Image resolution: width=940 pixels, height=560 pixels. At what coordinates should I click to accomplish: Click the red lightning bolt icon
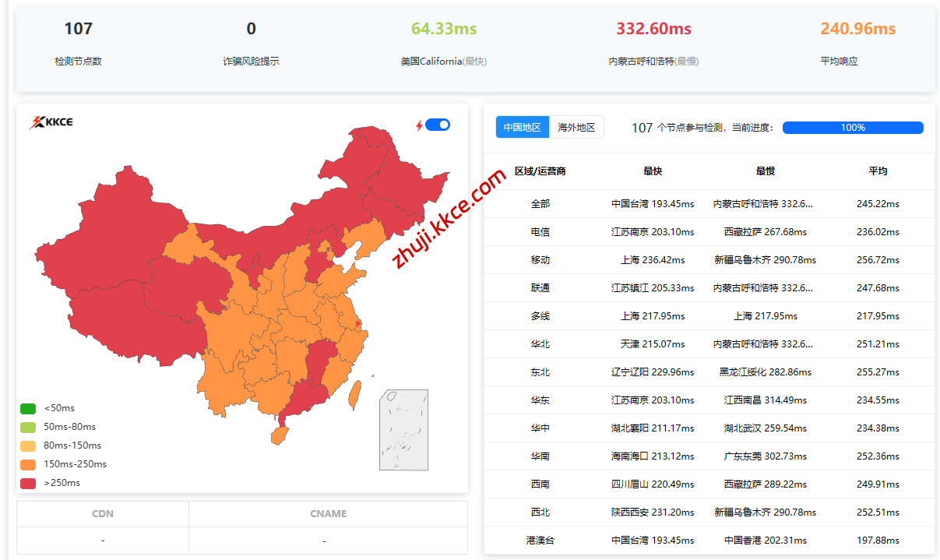coord(419,125)
